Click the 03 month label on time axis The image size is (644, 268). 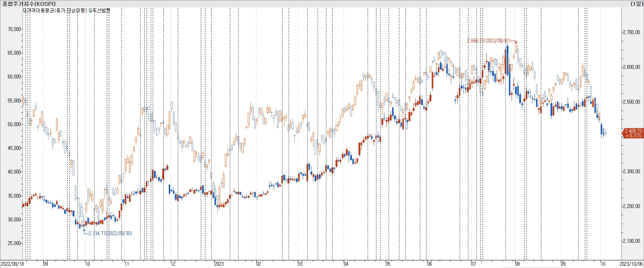300,264
